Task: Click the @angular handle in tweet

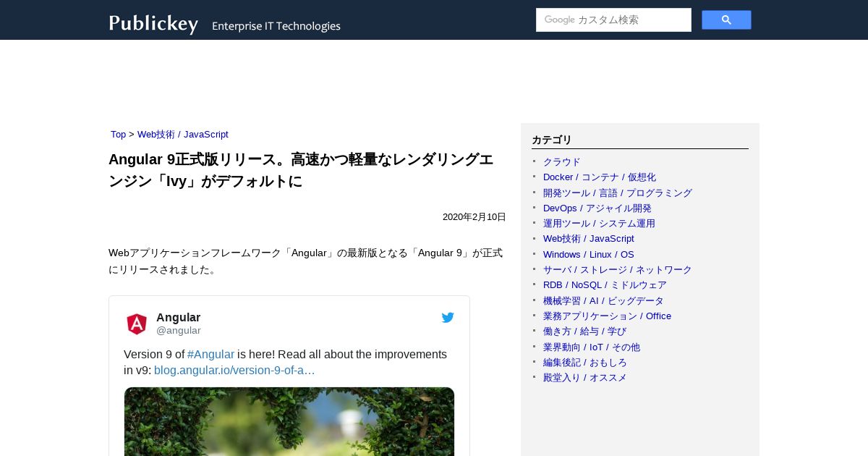Action: click(179, 331)
